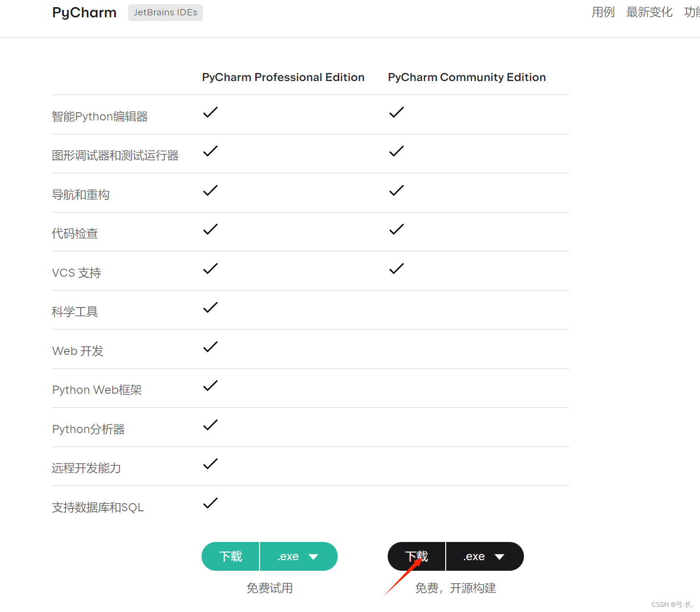The height and width of the screenshot is (612, 700).
Task: Click the 免费，开源构建 caption text
Action: [x=456, y=588]
